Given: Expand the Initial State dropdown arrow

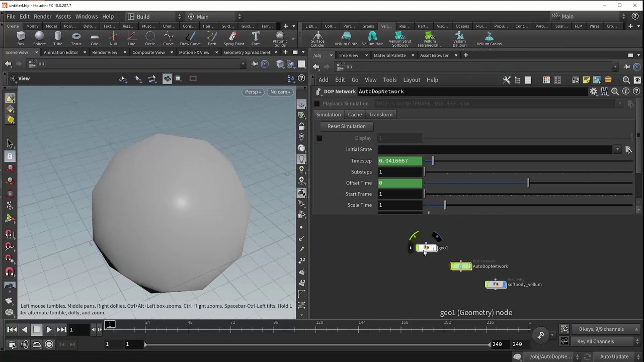Looking at the screenshot, I should [617, 150].
